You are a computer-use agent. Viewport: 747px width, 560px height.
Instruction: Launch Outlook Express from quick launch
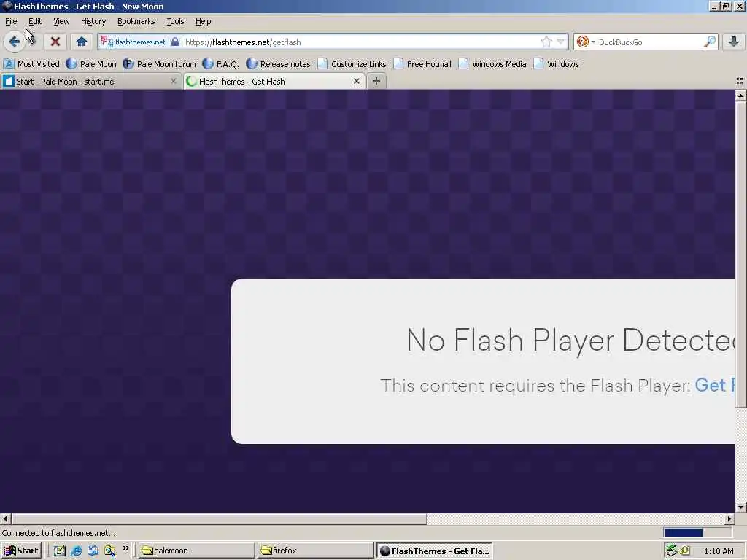(x=93, y=551)
